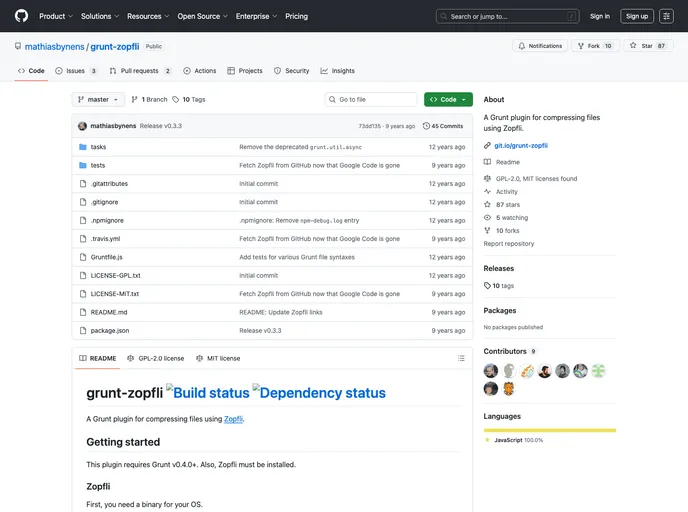Click Report repository
Viewport: 688px width, 512px height.
coord(509,243)
